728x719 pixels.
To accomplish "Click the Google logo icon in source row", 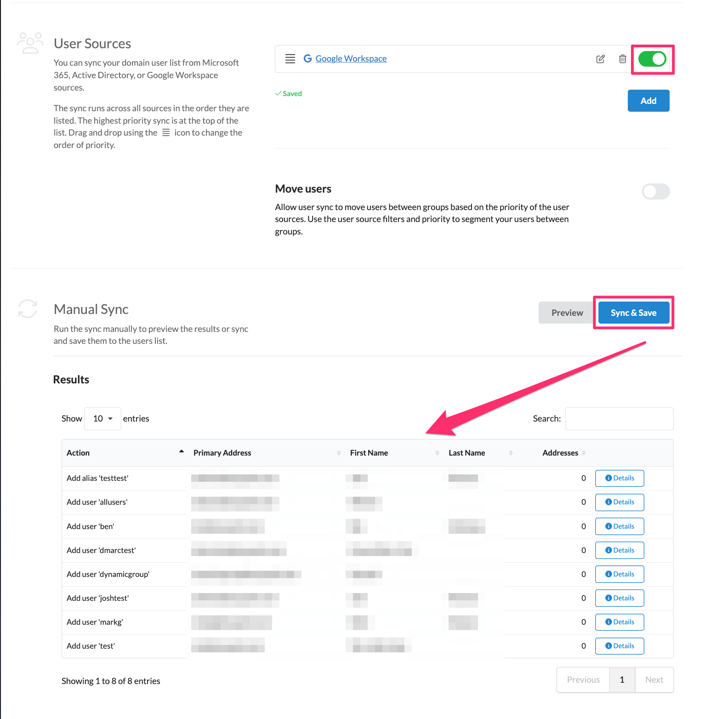I will click(307, 58).
